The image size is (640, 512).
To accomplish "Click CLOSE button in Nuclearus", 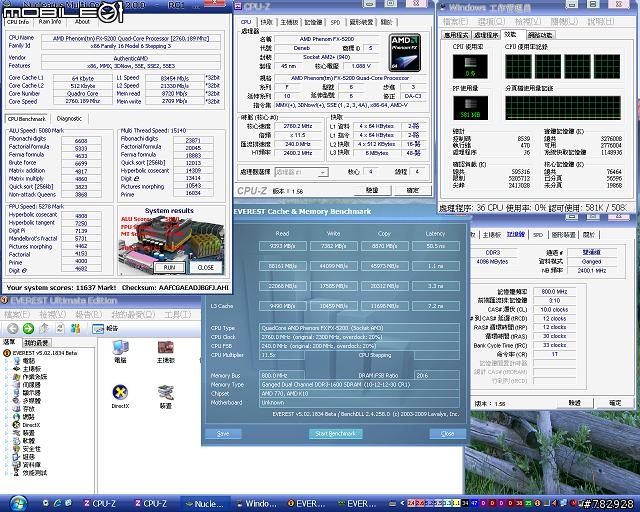I will click(x=205, y=267).
